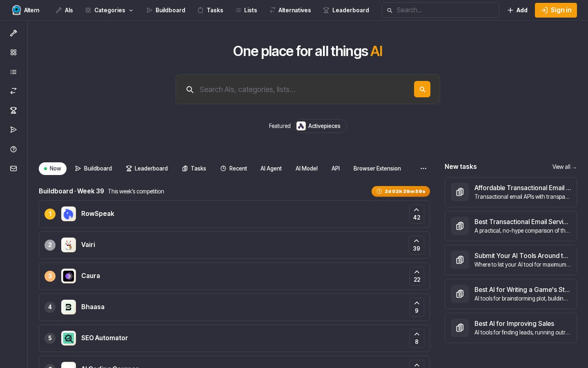Expand the Categories dropdown in top nav
Image resolution: width=588 pixels, height=368 pixels.
[109, 10]
